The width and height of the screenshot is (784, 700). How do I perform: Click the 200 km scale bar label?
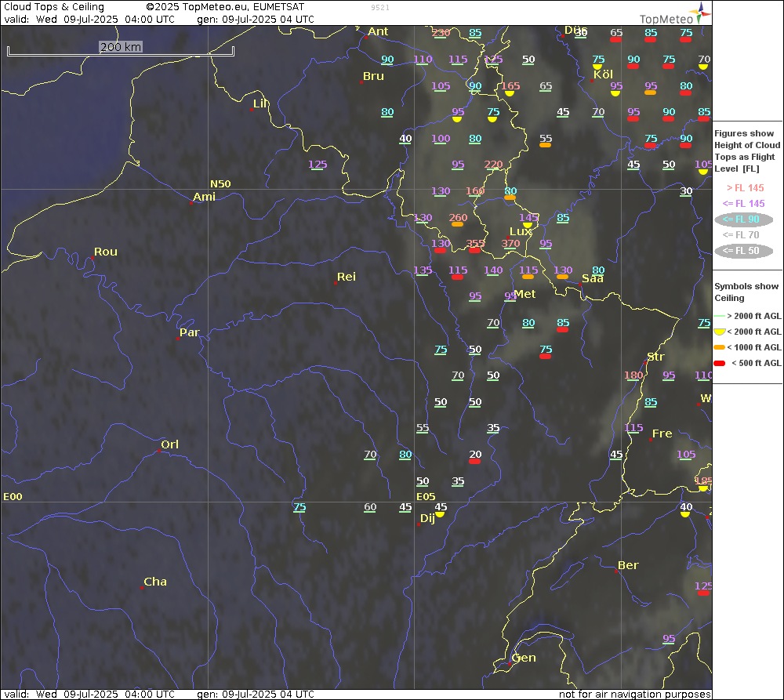121,47
